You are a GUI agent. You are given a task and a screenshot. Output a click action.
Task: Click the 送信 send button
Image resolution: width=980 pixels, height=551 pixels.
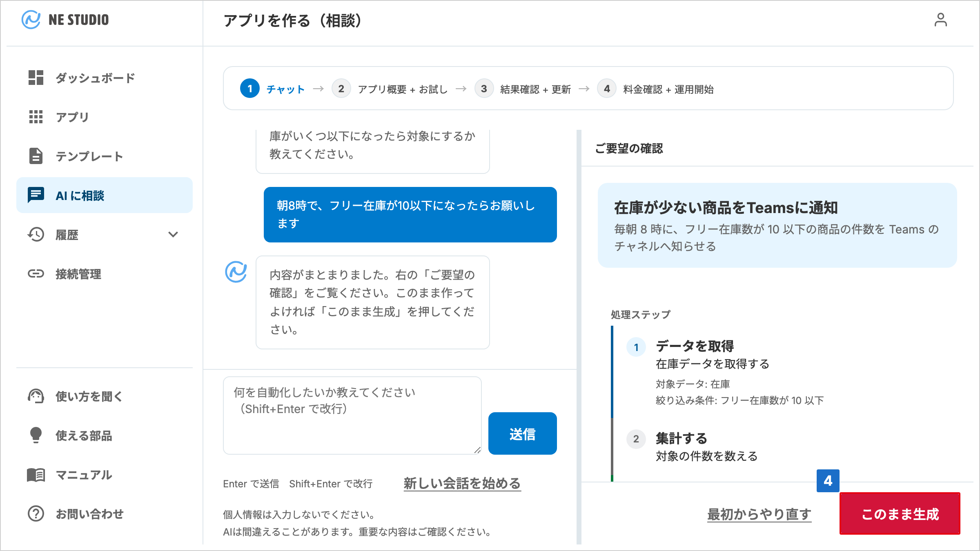(523, 433)
